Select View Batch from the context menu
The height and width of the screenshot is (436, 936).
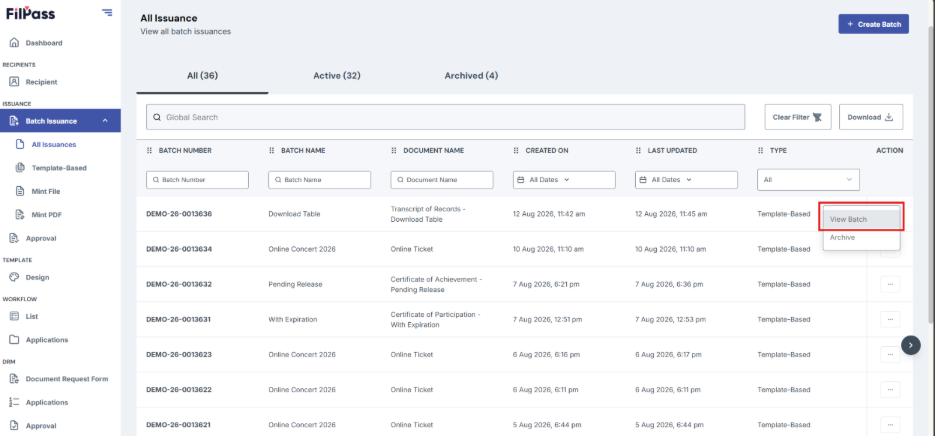(x=861, y=219)
